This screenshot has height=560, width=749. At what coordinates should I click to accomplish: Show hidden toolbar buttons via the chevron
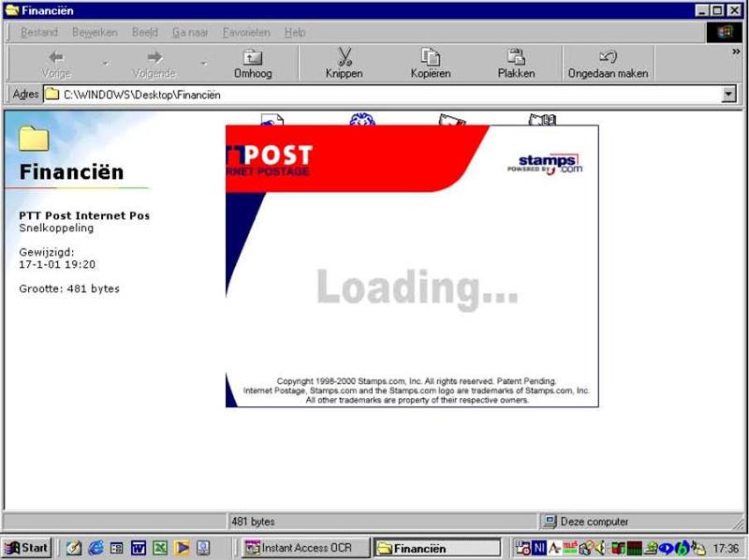(x=736, y=52)
